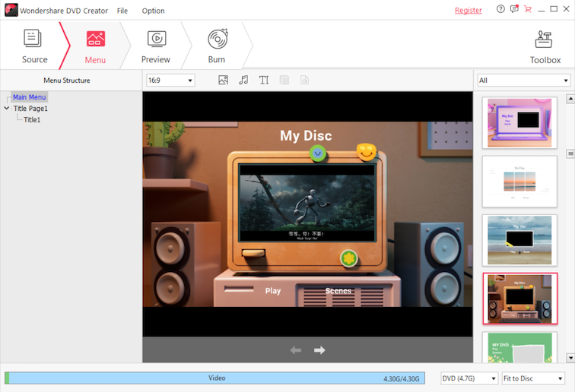Click the background image customize icon
Screen dimensions: 575x392
[x=223, y=80]
